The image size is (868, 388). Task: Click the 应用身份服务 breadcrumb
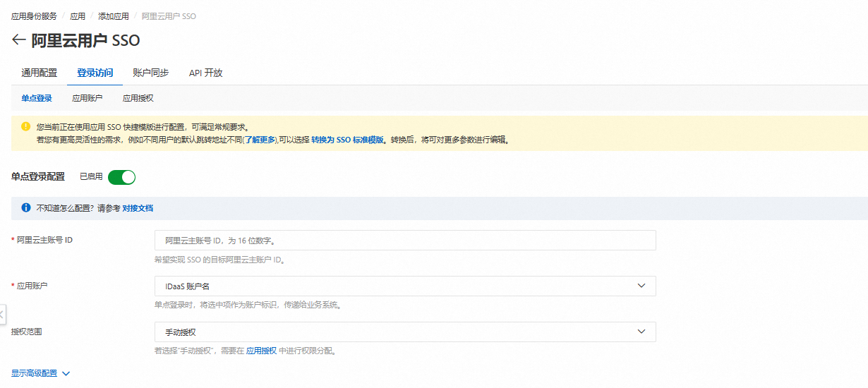pyautogui.click(x=34, y=16)
